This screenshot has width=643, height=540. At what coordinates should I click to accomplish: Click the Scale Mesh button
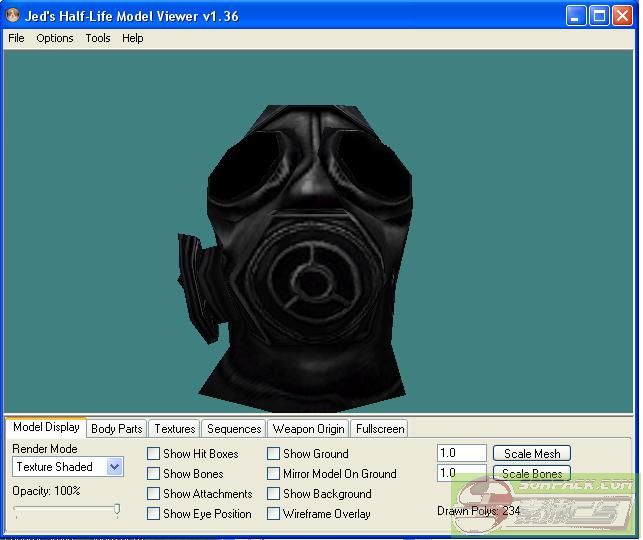coord(531,454)
